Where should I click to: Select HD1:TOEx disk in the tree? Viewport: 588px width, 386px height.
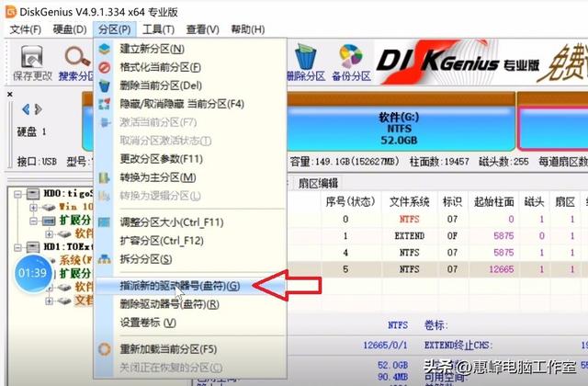[x=67, y=247]
